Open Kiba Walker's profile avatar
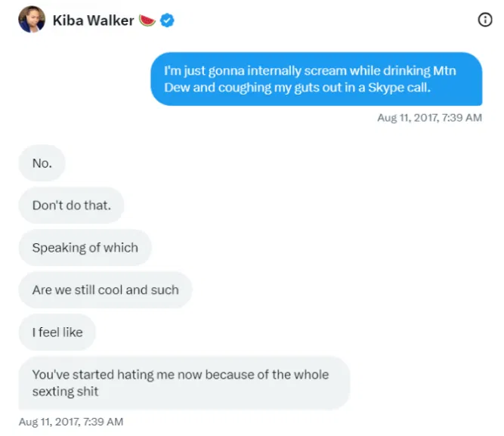This screenshot has width=504, height=436. click(30, 20)
